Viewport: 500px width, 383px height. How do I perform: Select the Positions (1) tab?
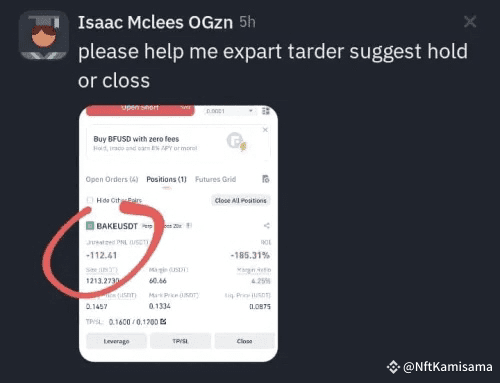pos(166,179)
